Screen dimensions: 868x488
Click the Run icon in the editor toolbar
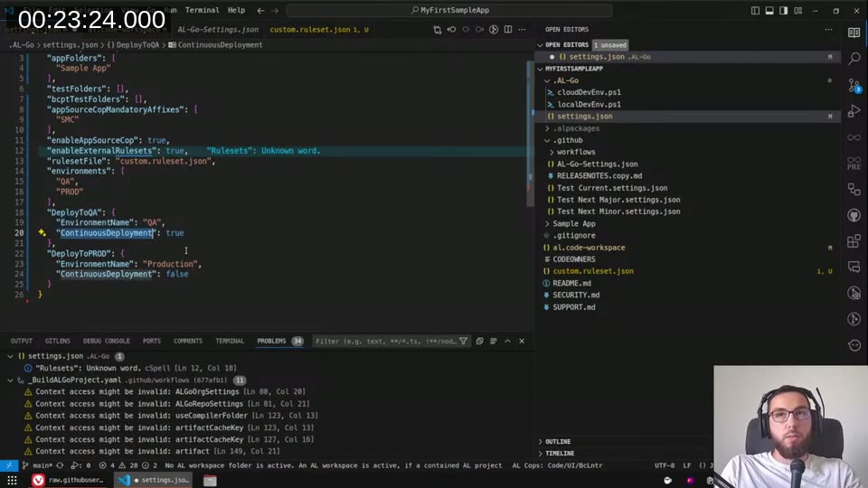point(494,29)
